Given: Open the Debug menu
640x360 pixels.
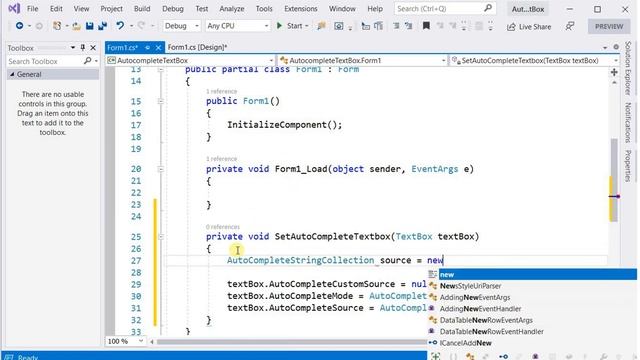Looking at the screenshot, I should 173,9.
